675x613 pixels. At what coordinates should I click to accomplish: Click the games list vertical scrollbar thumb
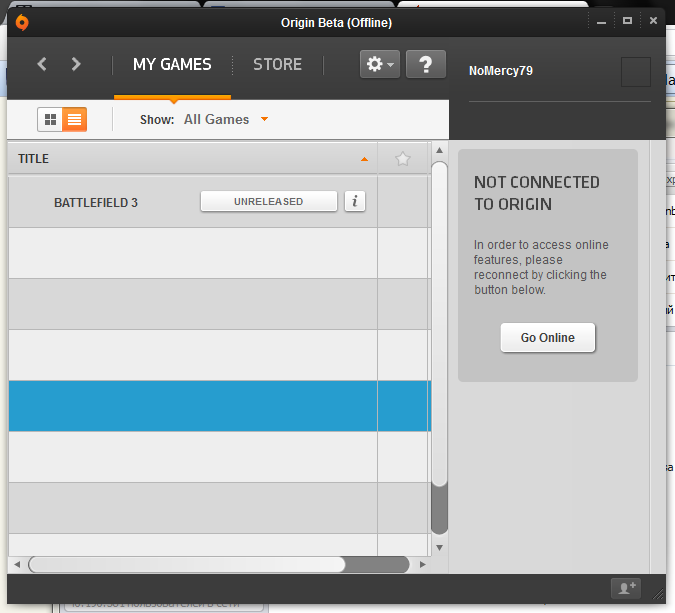point(440,325)
